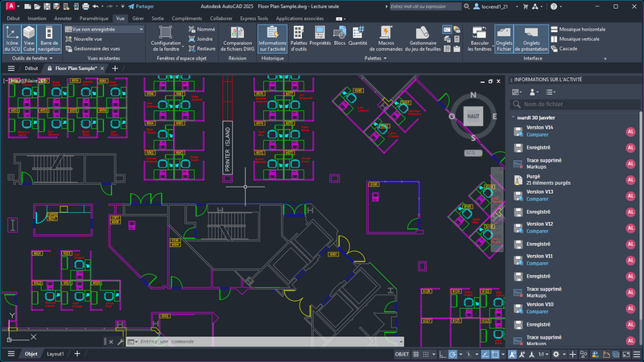The image size is (644, 362).
Task: Open the Gestionnaire des vues
Action: coord(93,48)
